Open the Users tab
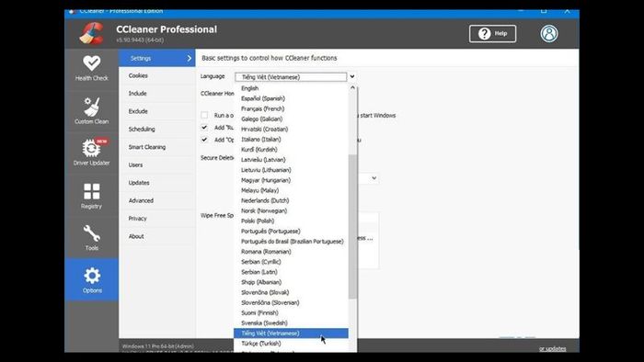Viewport: 644px width, 362px height. tap(157, 164)
